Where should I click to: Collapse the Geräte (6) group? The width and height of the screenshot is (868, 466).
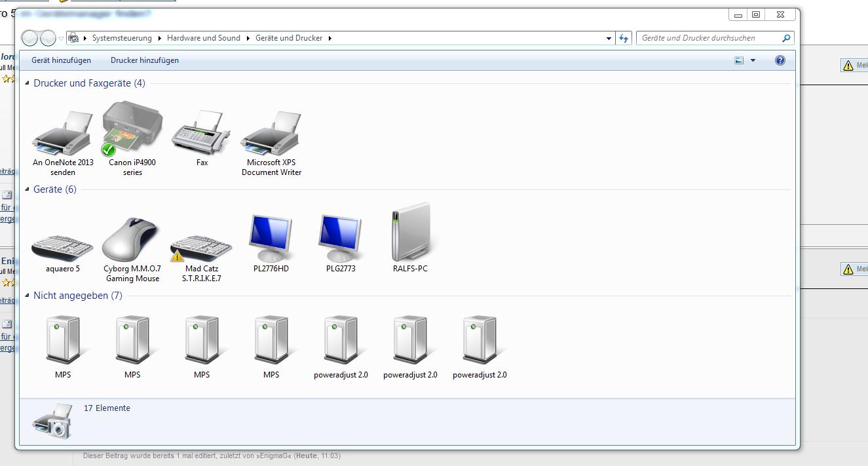coord(28,189)
